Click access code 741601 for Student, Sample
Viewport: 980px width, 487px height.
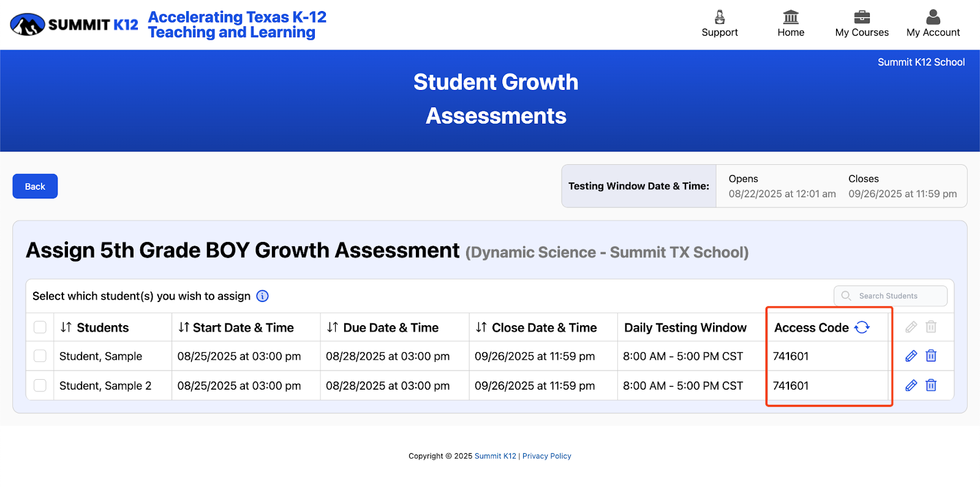pyautogui.click(x=791, y=356)
